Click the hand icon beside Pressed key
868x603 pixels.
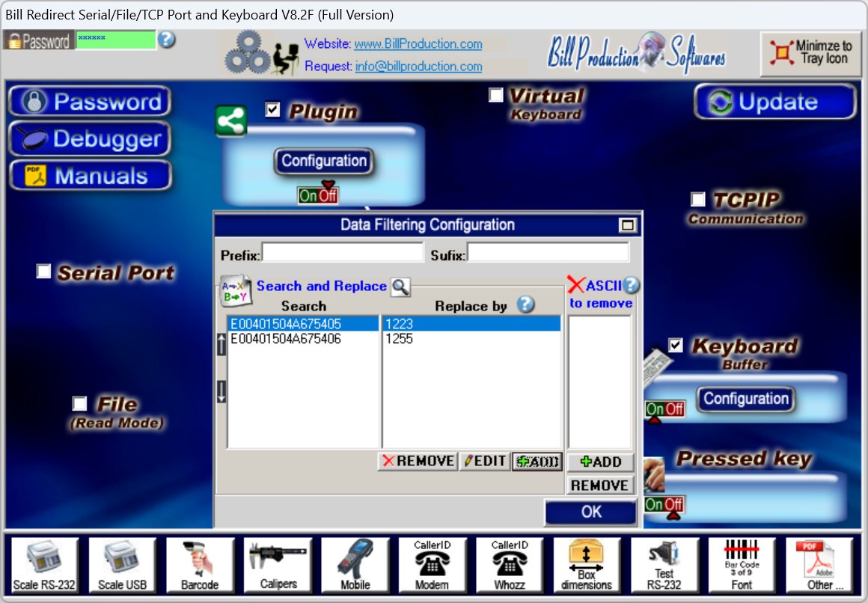coord(654,475)
